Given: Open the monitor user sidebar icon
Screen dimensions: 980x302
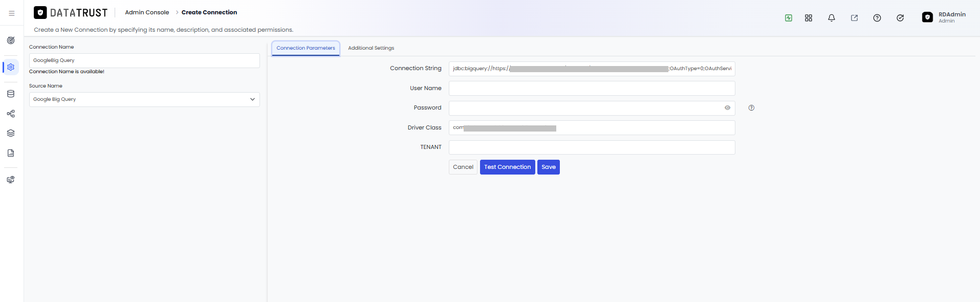Looking at the screenshot, I should click(x=11, y=180).
